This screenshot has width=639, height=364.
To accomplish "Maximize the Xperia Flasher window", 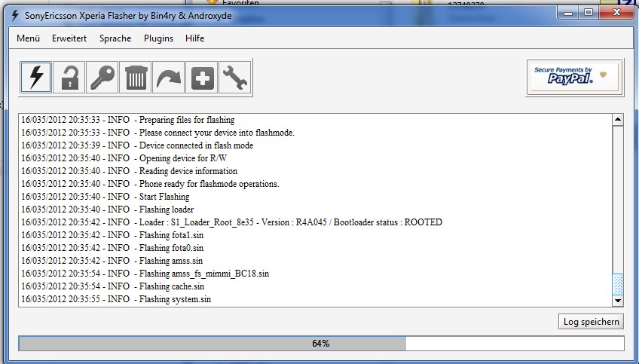I will coord(589,13).
